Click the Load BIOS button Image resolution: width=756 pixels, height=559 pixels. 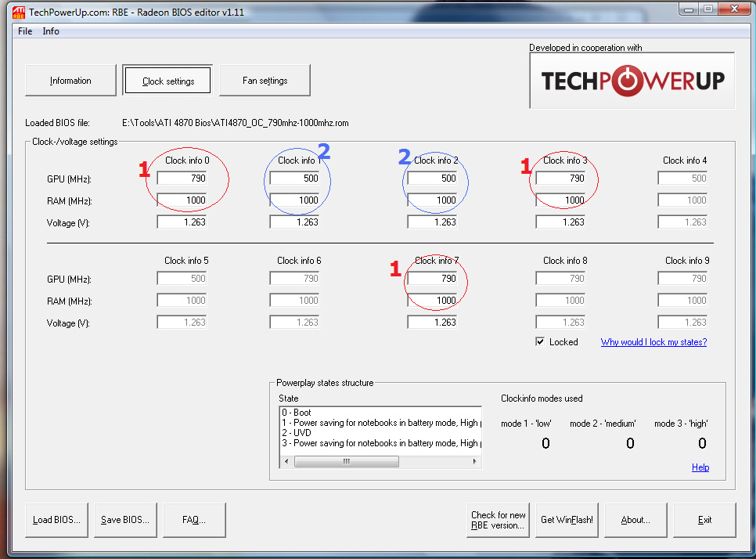coord(56,520)
